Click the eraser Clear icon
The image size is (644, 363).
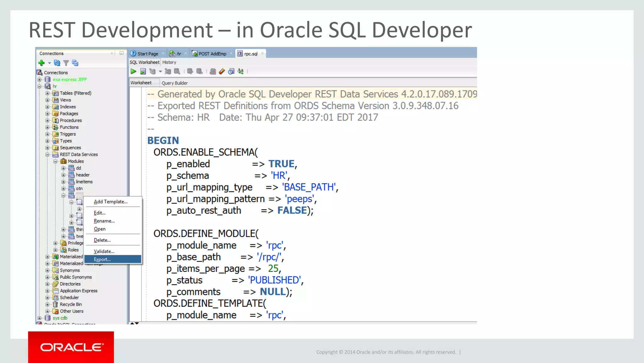[222, 71]
